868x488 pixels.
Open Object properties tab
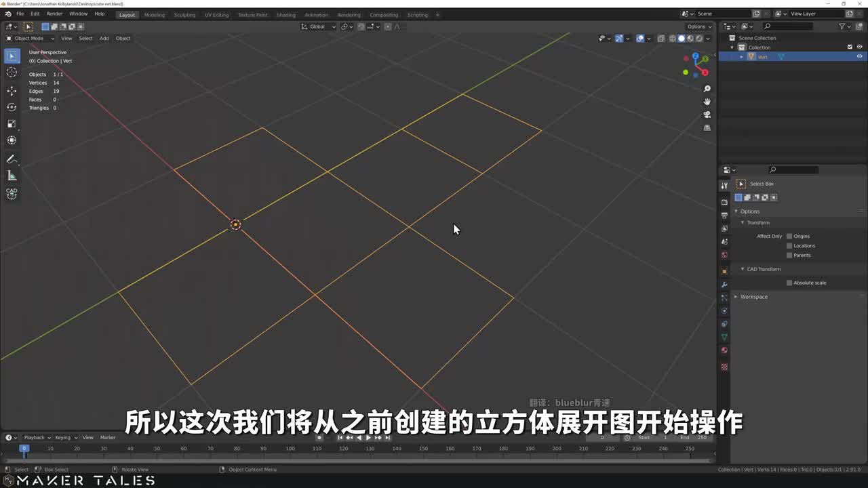(x=724, y=271)
